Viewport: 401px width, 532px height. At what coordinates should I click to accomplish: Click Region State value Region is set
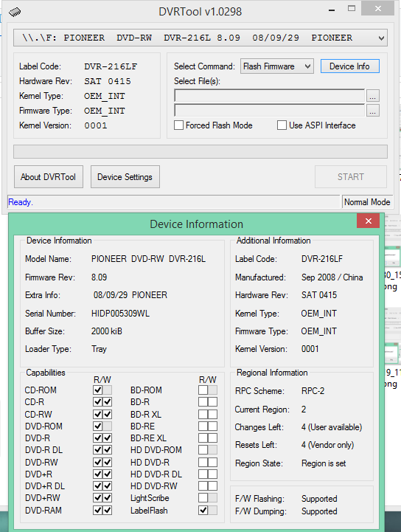point(324,463)
